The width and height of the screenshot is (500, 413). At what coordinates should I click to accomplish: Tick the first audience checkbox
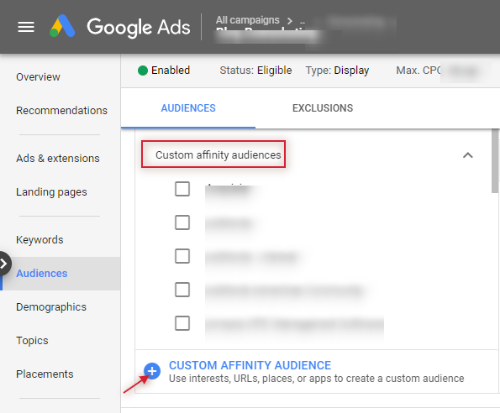click(x=182, y=189)
